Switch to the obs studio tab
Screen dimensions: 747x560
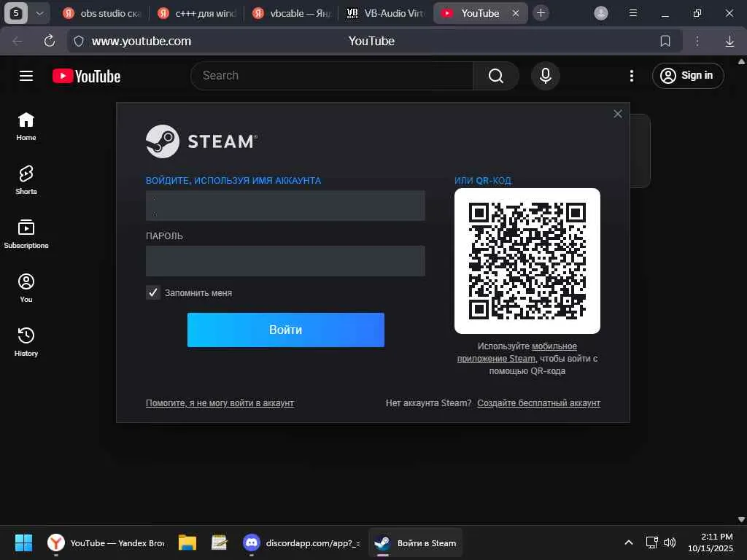(x=103, y=13)
